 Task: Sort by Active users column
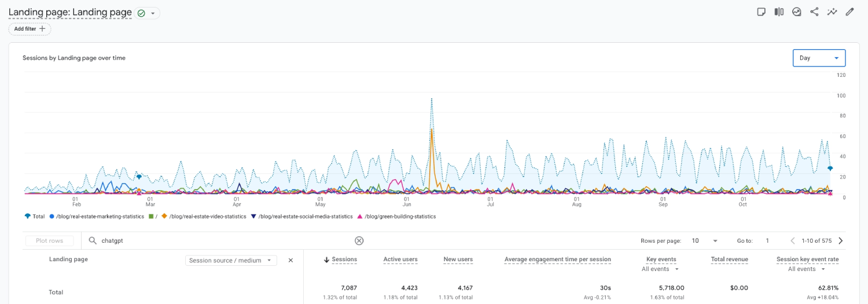(400, 259)
